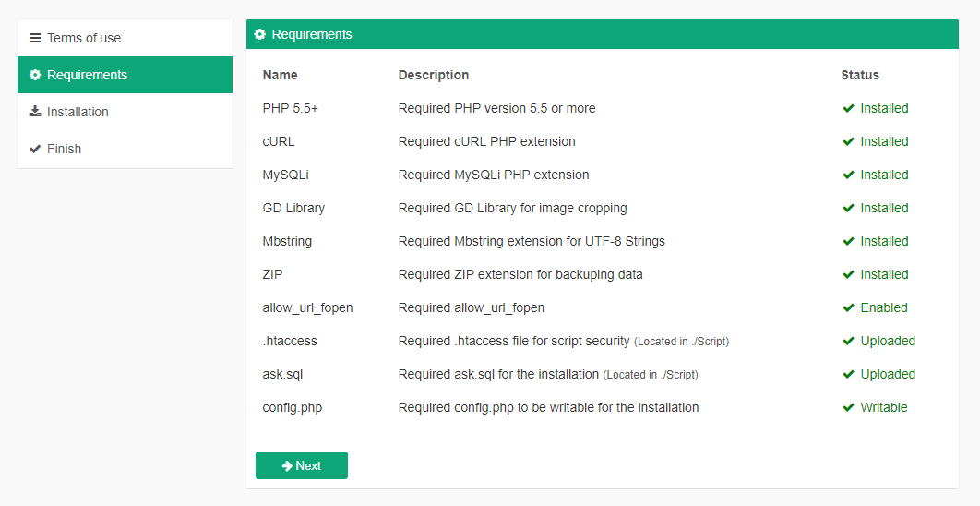Click the Name column header
Image resolution: width=980 pixels, height=506 pixels.
(281, 75)
